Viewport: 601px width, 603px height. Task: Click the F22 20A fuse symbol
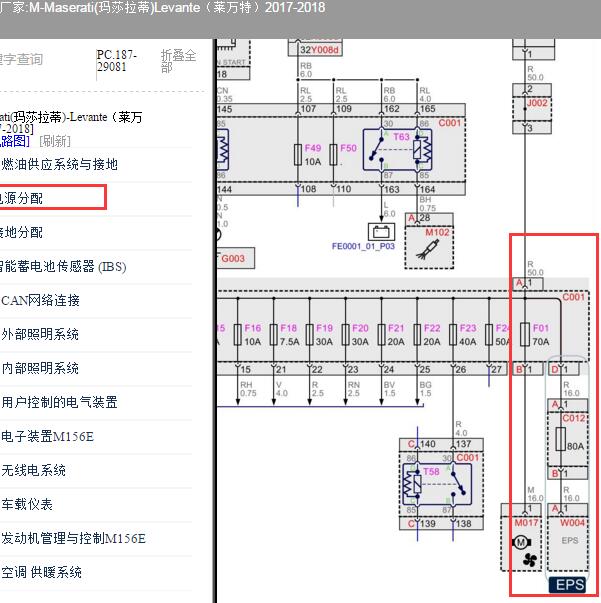pyautogui.click(x=417, y=335)
